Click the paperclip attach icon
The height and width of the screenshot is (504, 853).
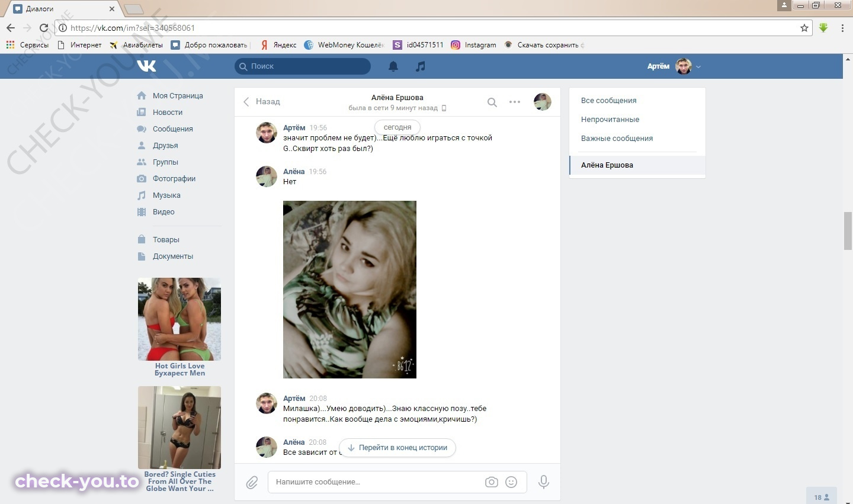click(252, 482)
